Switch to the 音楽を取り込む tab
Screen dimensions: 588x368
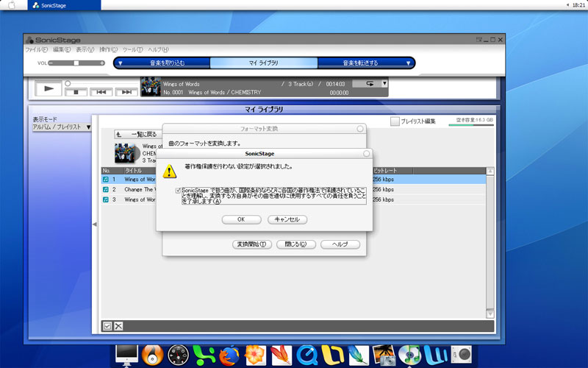[x=168, y=63]
